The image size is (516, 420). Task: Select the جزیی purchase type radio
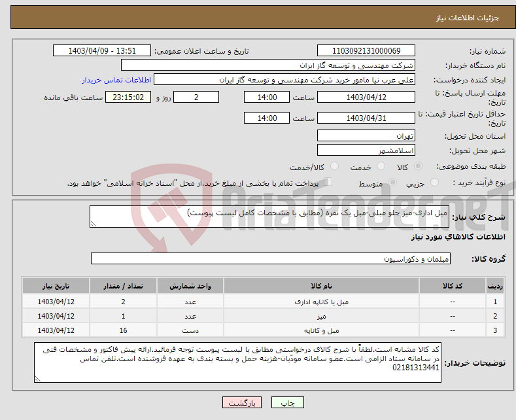(x=434, y=182)
